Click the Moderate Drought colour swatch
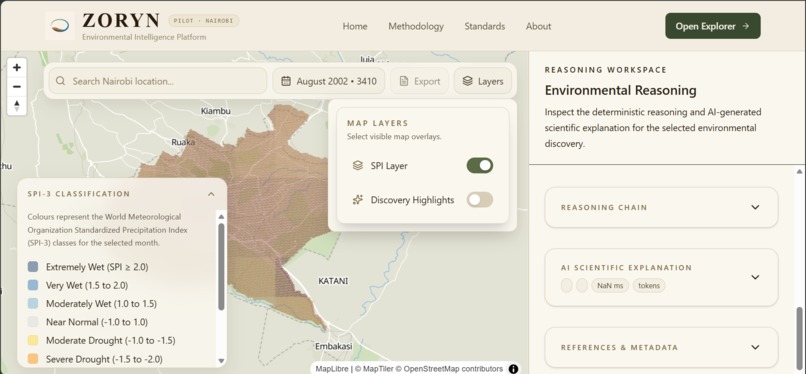 pos(33,341)
